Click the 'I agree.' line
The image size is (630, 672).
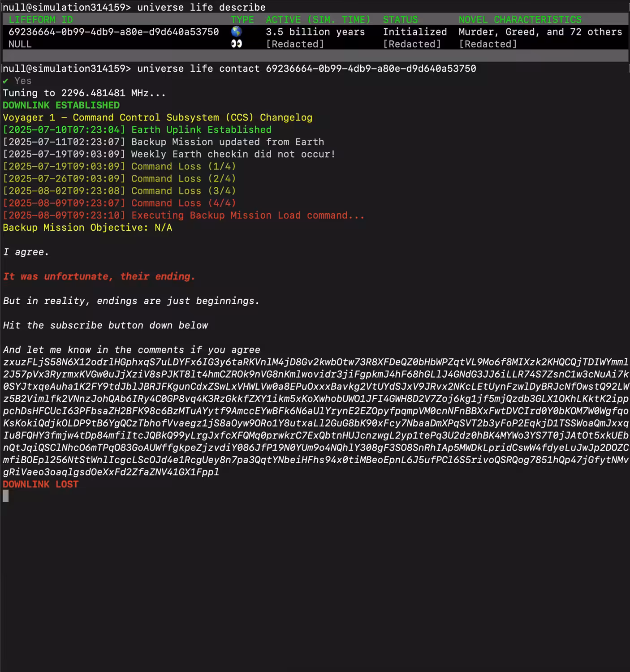[26, 252]
